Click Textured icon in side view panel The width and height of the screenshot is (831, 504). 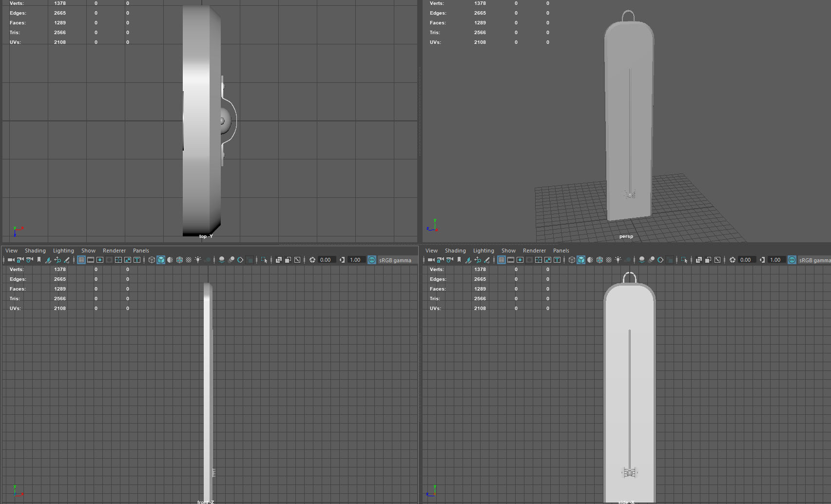[x=609, y=260]
